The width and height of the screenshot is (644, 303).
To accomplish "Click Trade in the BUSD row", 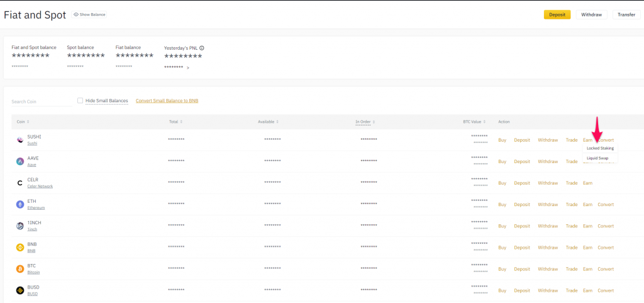I will point(572,290).
